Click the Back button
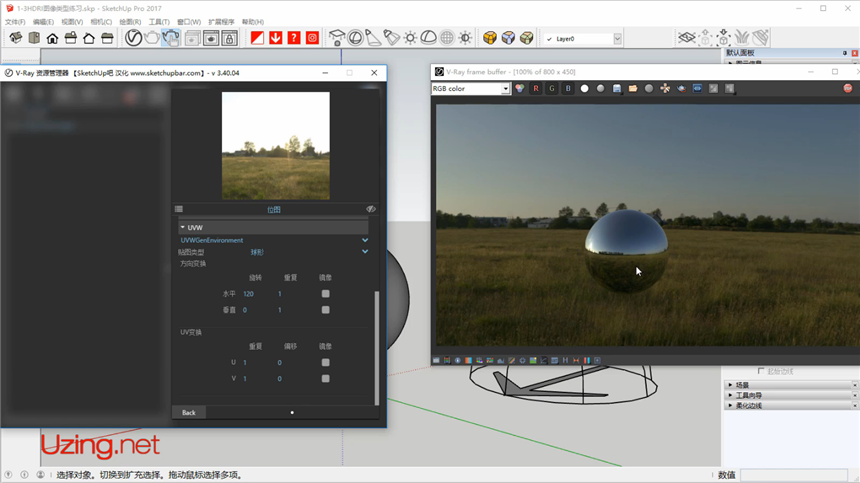860x483 pixels. click(x=188, y=412)
